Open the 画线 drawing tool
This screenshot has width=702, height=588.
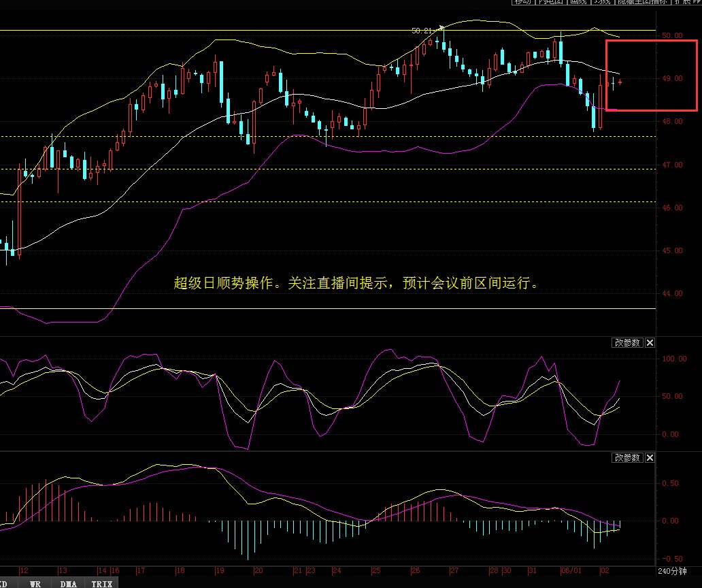[x=578, y=2]
